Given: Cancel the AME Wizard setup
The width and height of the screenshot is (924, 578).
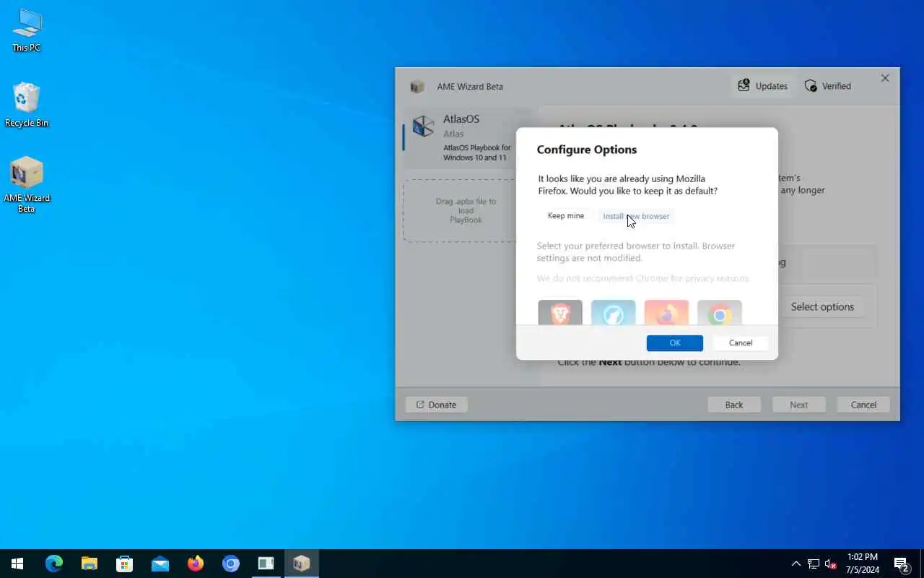Looking at the screenshot, I should tap(863, 405).
